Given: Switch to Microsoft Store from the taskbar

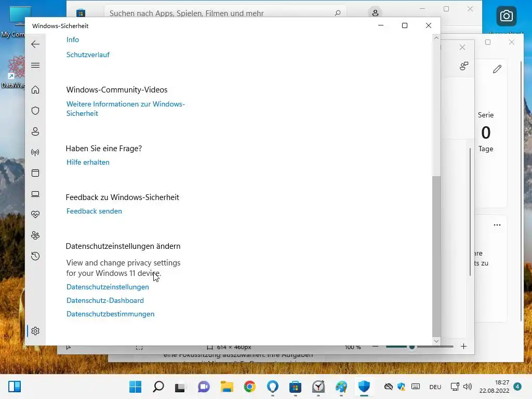Looking at the screenshot, I should coord(296,387).
